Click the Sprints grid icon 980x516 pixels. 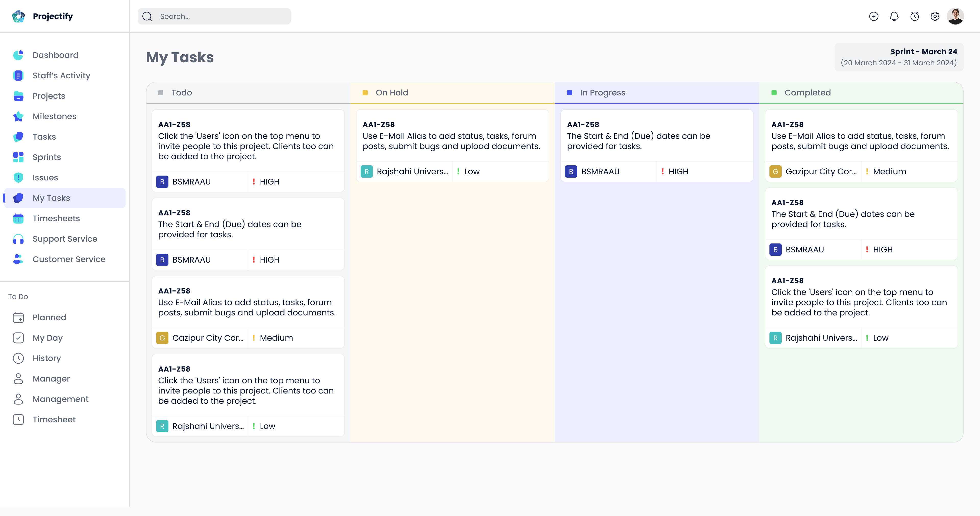(18, 157)
